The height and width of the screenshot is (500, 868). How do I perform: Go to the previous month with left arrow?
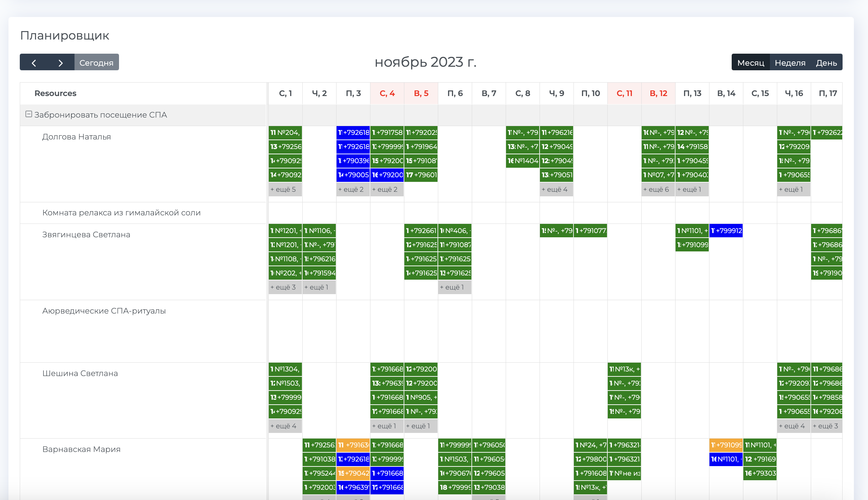(34, 63)
